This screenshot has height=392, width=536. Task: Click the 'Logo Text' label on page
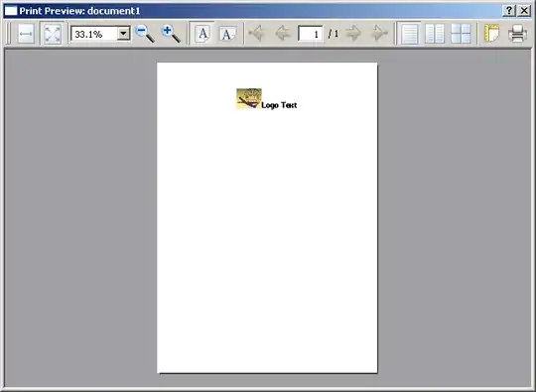pos(279,105)
